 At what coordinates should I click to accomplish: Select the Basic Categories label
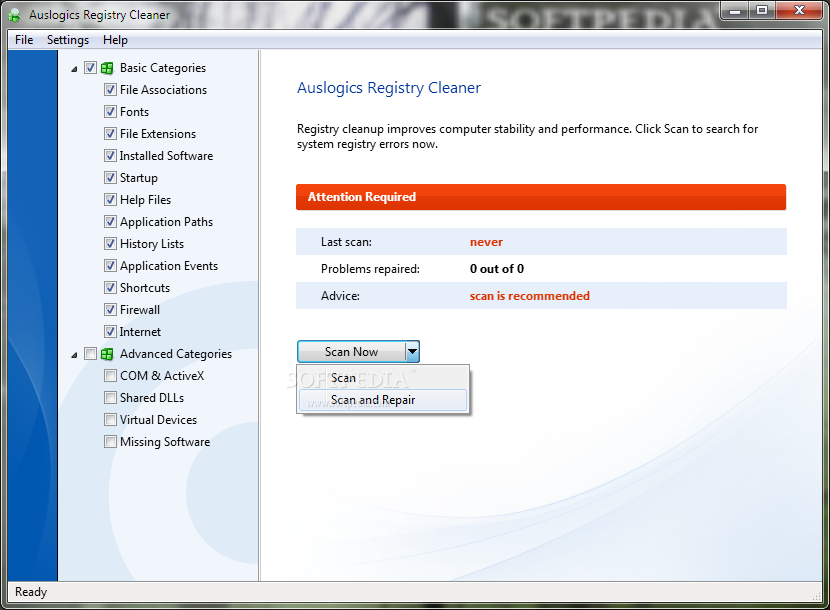click(163, 68)
